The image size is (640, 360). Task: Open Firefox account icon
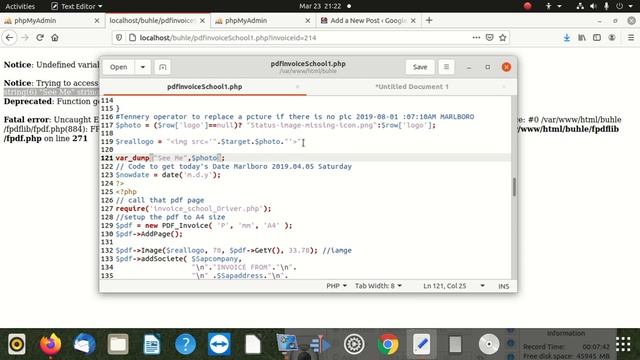(612, 38)
